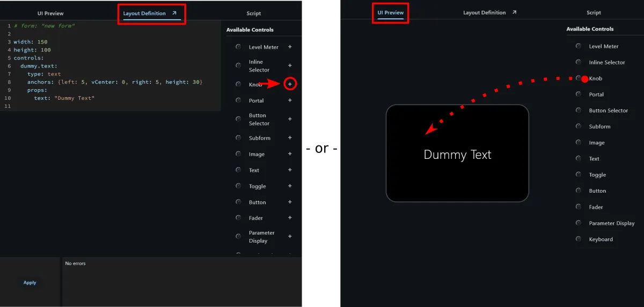The width and height of the screenshot is (644, 307).
Task: Select the Keyboard label in controls list
Action: pos(601,239)
